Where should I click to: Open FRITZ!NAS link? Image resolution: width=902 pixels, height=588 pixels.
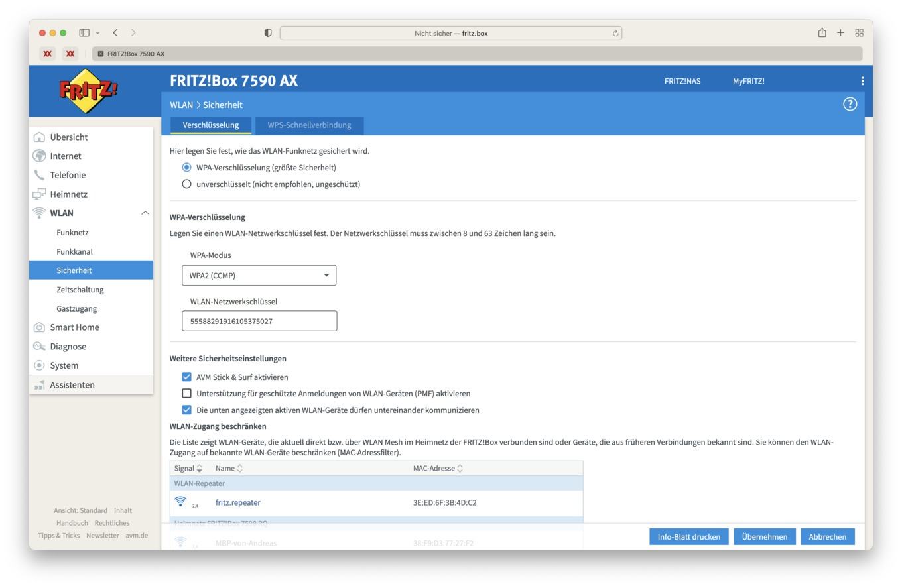pyautogui.click(x=682, y=81)
